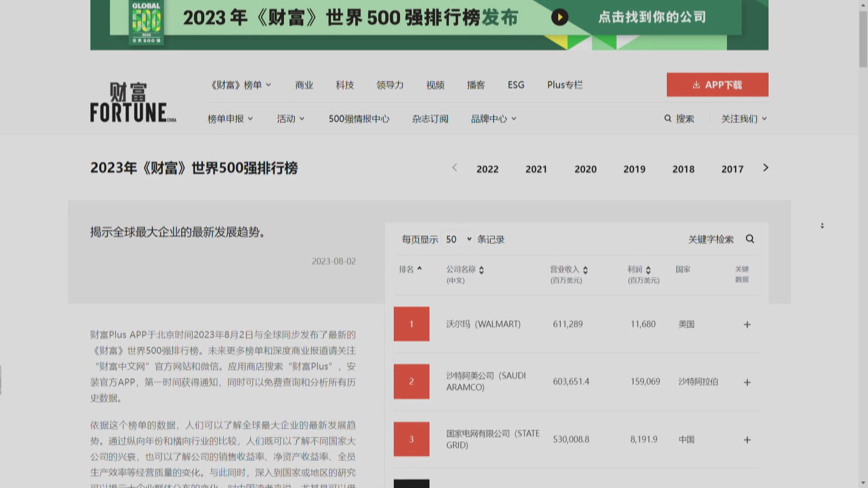Screen dimensions: 868x488
Task: Open the 关注我们 dropdown
Action: [744, 119]
